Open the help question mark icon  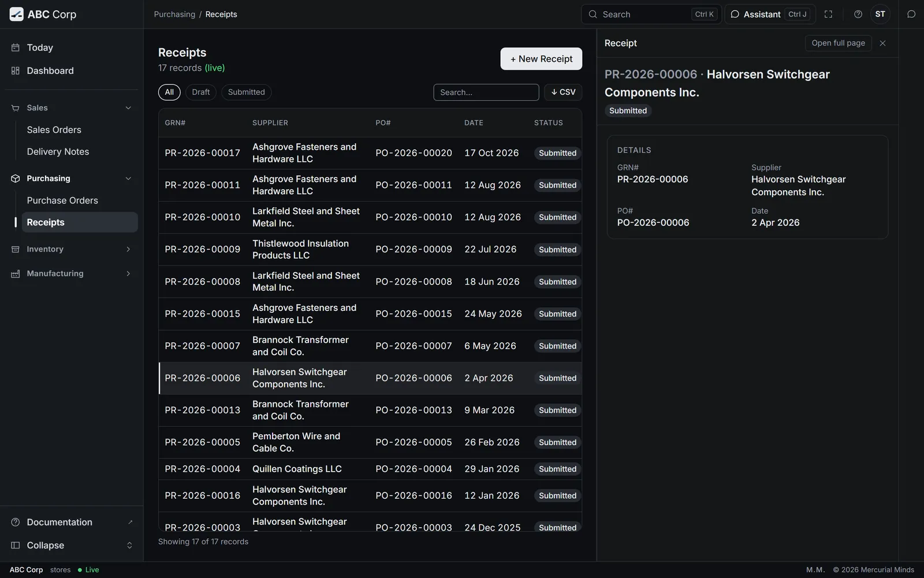click(858, 14)
